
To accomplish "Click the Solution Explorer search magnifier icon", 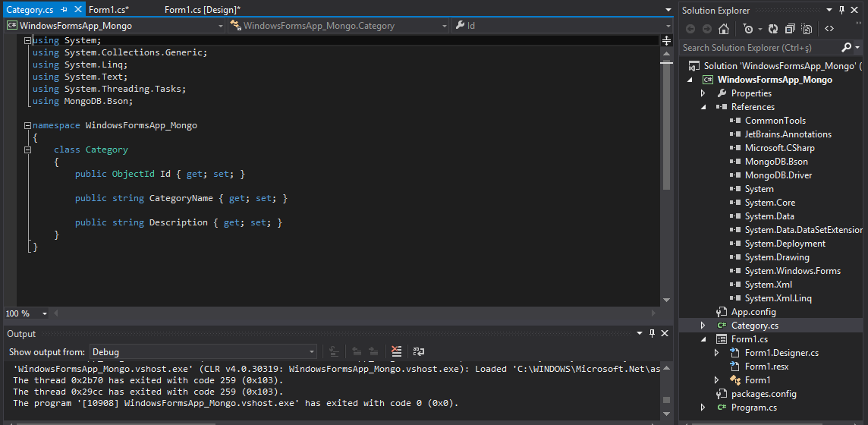I will 847,47.
